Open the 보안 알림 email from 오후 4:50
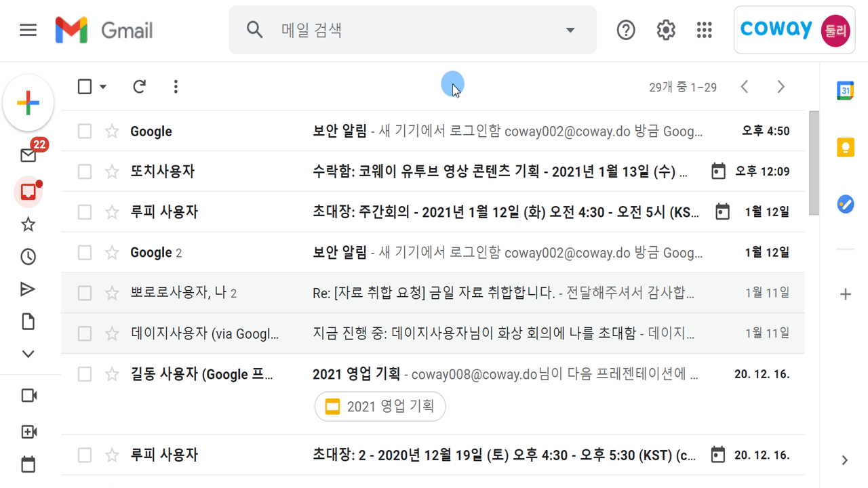The width and height of the screenshot is (868, 488). pos(433,131)
